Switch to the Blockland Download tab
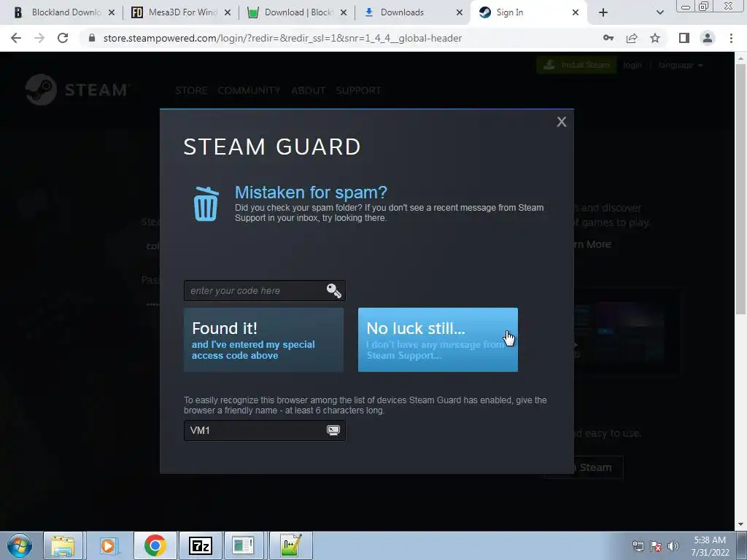The image size is (747, 560). (65, 12)
